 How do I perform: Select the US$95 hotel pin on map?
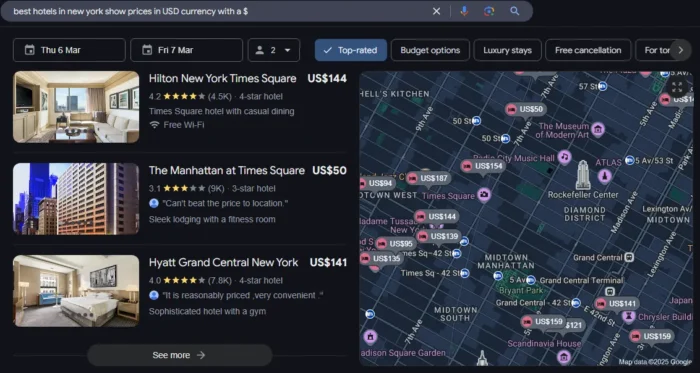396,244
